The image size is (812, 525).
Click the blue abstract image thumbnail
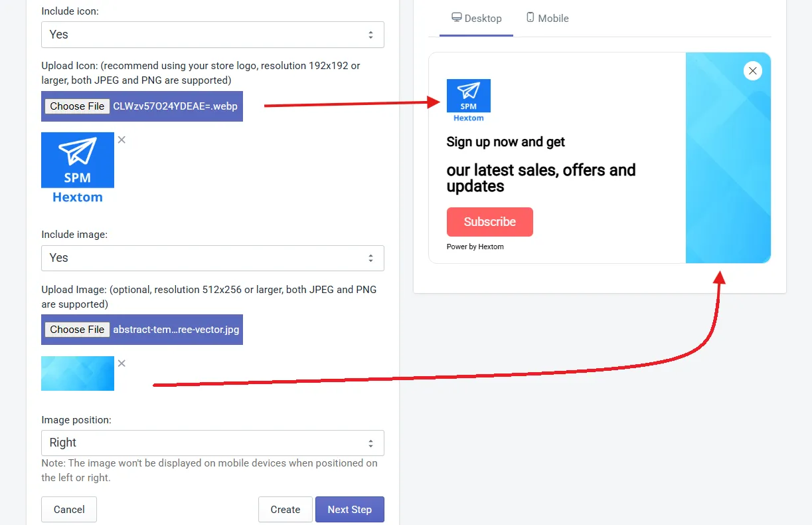point(78,373)
